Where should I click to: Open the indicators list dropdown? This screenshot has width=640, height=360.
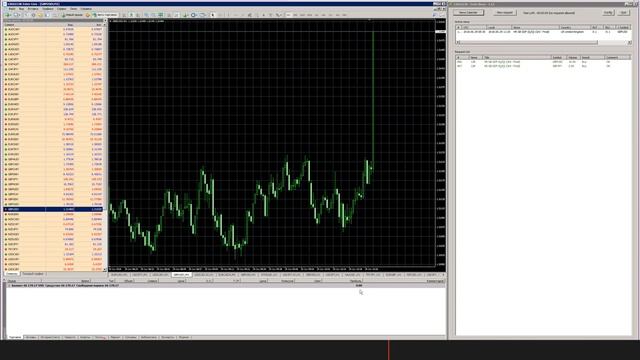pyautogui.click(x=186, y=15)
